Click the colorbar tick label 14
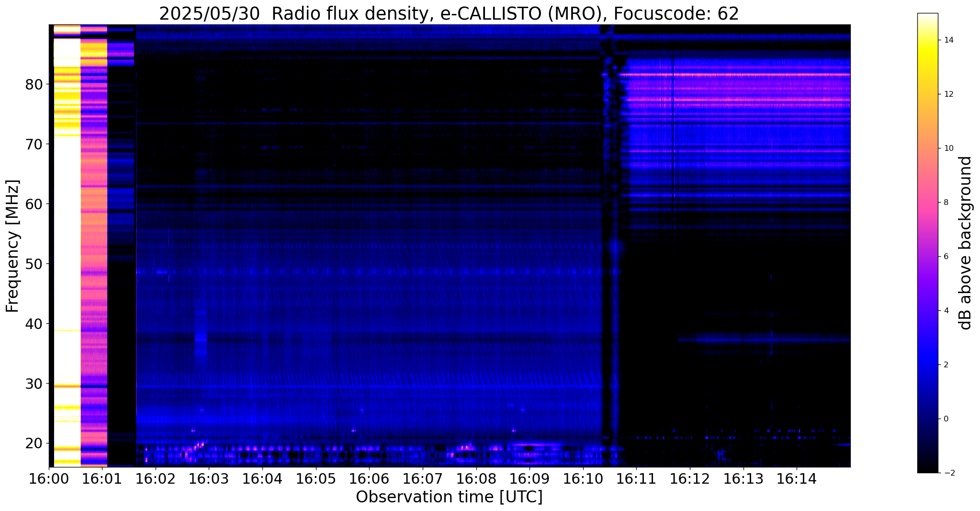 [947, 40]
